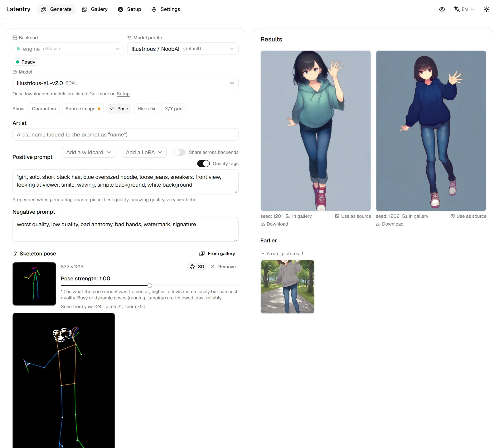The width and height of the screenshot is (499, 448).
Task: Open the Add a wildcard dropdown
Action: tap(89, 152)
